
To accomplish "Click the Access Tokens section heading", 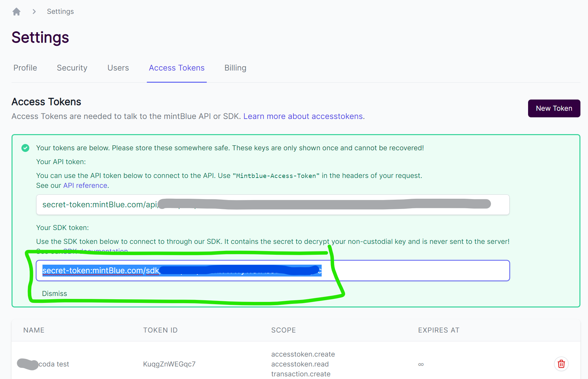I will pyautogui.click(x=46, y=102).
